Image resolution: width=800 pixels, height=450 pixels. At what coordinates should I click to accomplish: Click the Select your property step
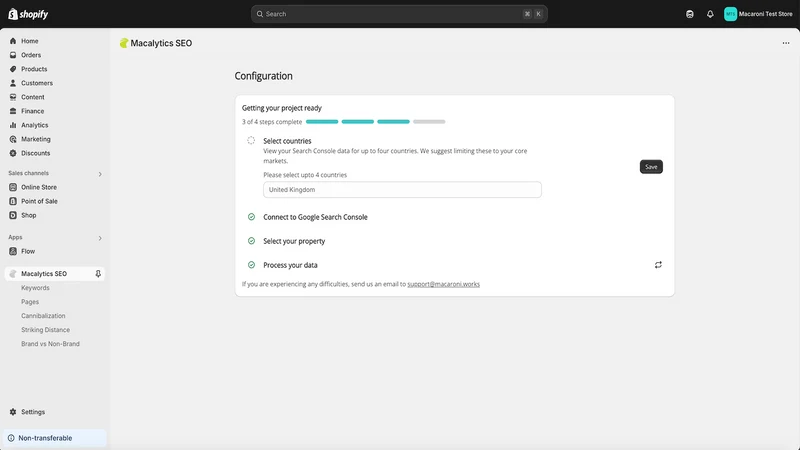(294, 241)
